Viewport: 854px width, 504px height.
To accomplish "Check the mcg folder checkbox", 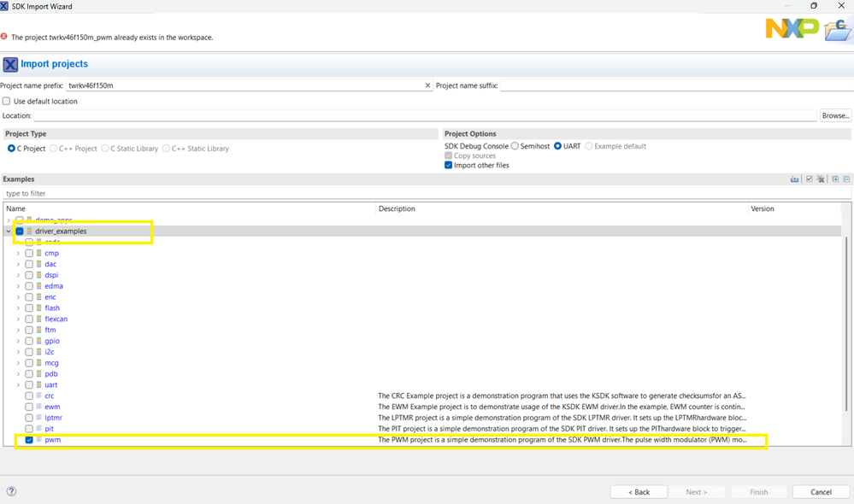I will point(29,363).
